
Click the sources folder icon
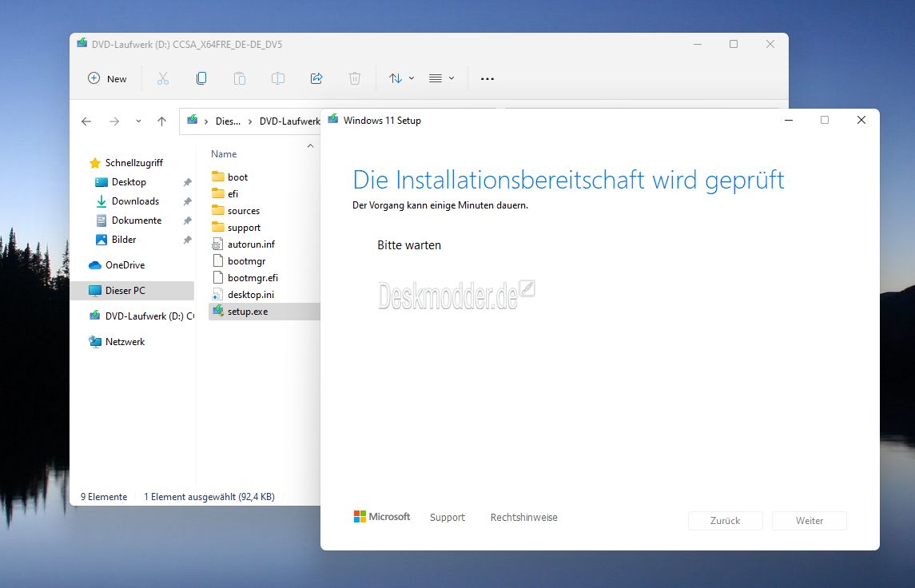217,210
